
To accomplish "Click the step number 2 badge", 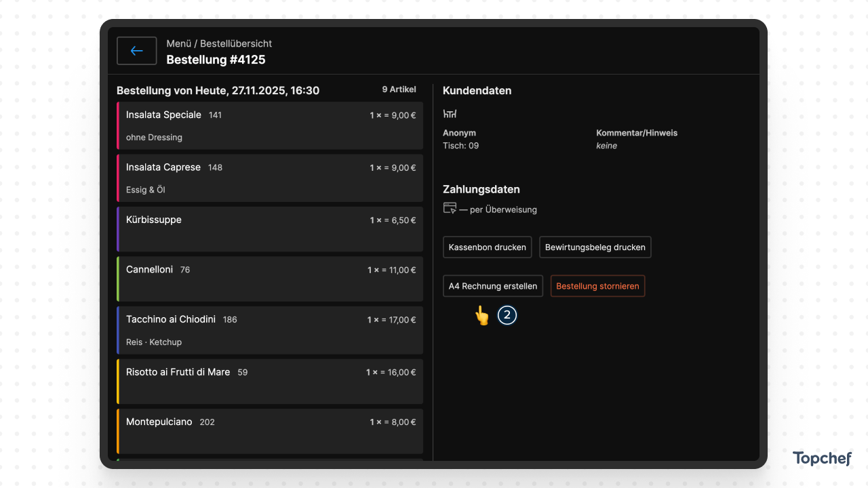I will [507, 315].
